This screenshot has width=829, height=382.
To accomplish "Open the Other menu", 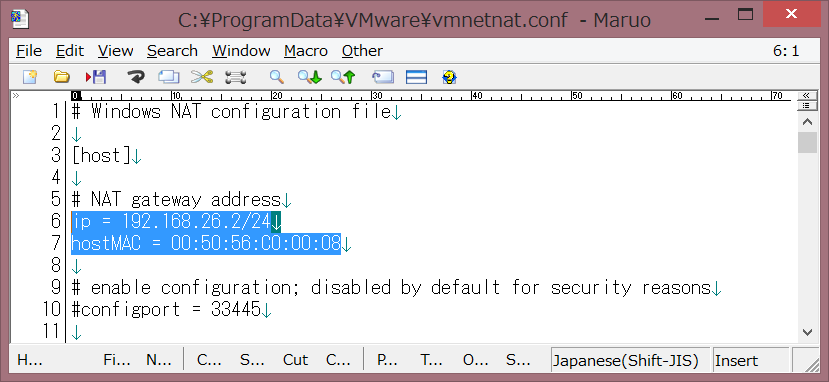I will (362, 51).
